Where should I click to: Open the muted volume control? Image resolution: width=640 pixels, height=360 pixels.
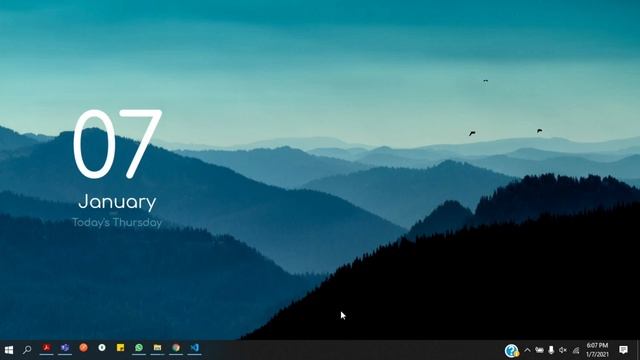tap(563, 350)
